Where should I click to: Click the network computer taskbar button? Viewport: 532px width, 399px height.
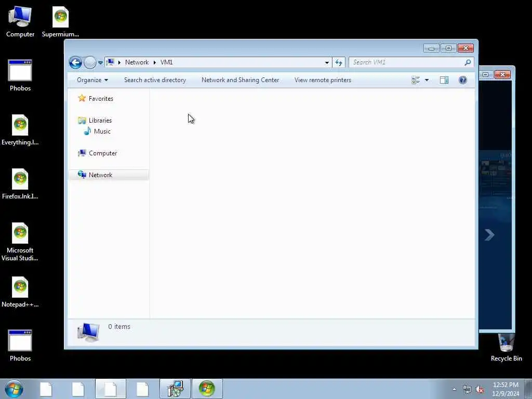175,389
